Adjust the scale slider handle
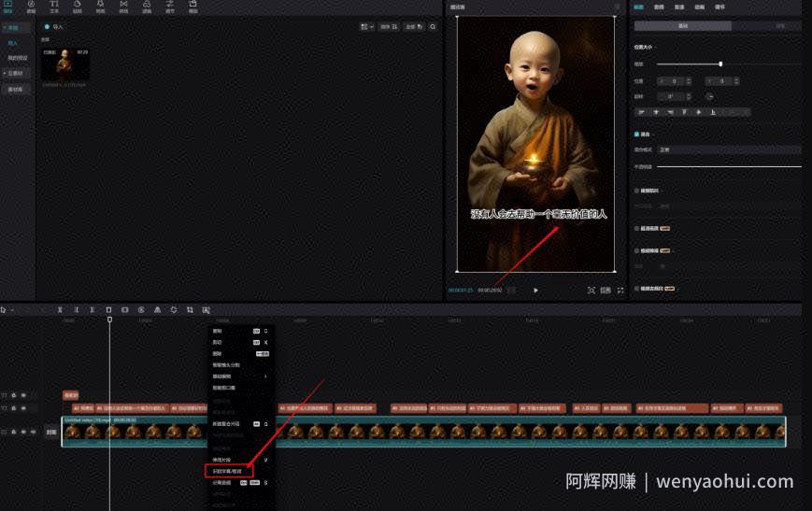This screenshot has height=511, width=812. [x=720, y=64]
